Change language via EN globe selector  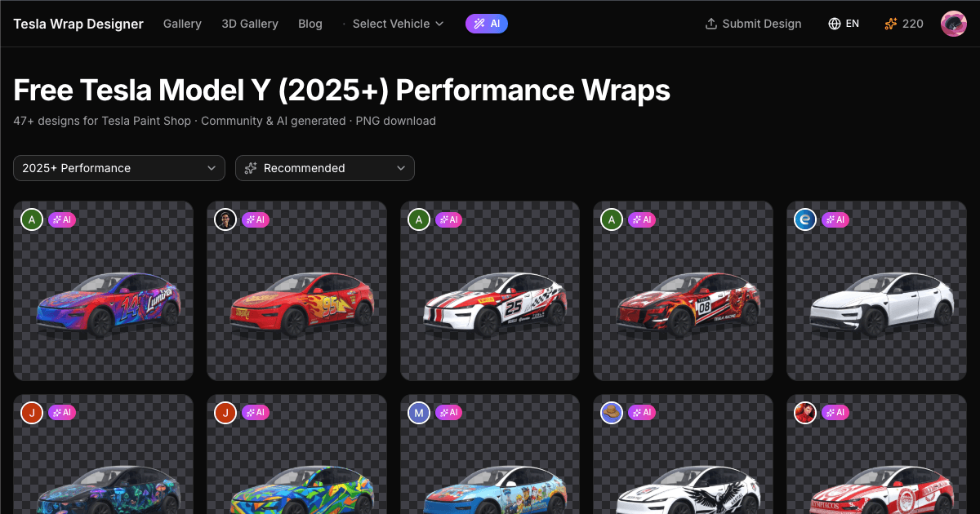(844, 24)
